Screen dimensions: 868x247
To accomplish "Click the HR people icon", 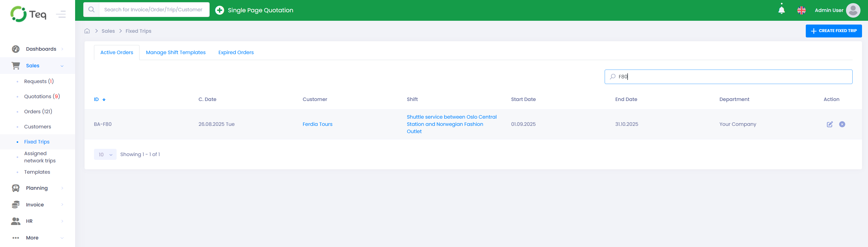I will pos(15,221).
